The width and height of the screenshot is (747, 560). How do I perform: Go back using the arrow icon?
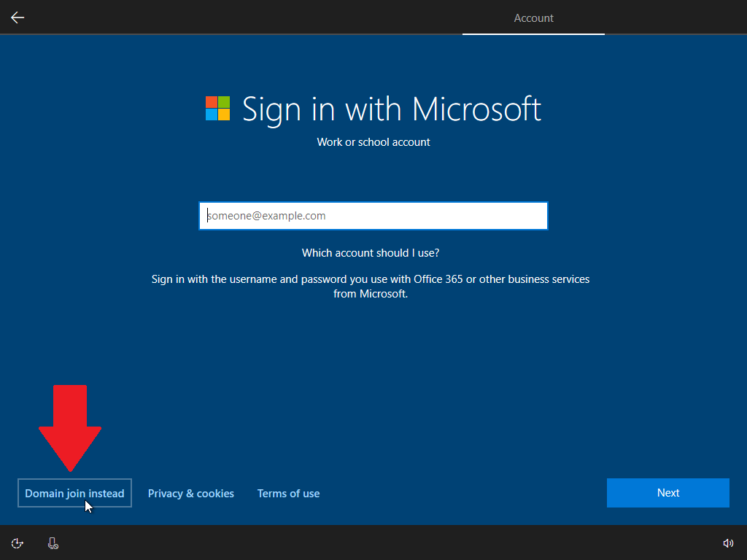(18, 17)
